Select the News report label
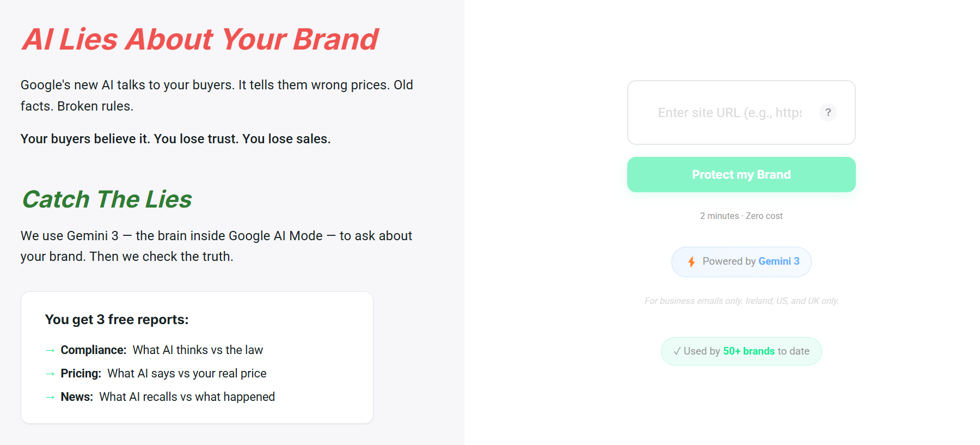The image size is (980, 445). 77,397
